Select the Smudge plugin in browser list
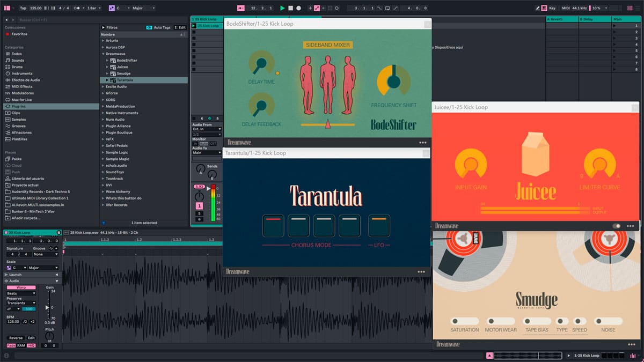 [x=123, y=73]
